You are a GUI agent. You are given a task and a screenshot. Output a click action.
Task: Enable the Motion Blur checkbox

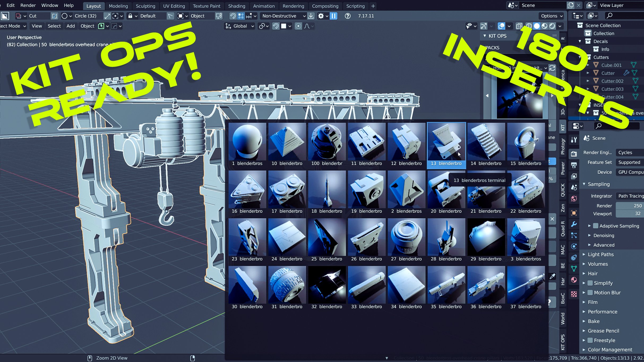tap(590, 293)
